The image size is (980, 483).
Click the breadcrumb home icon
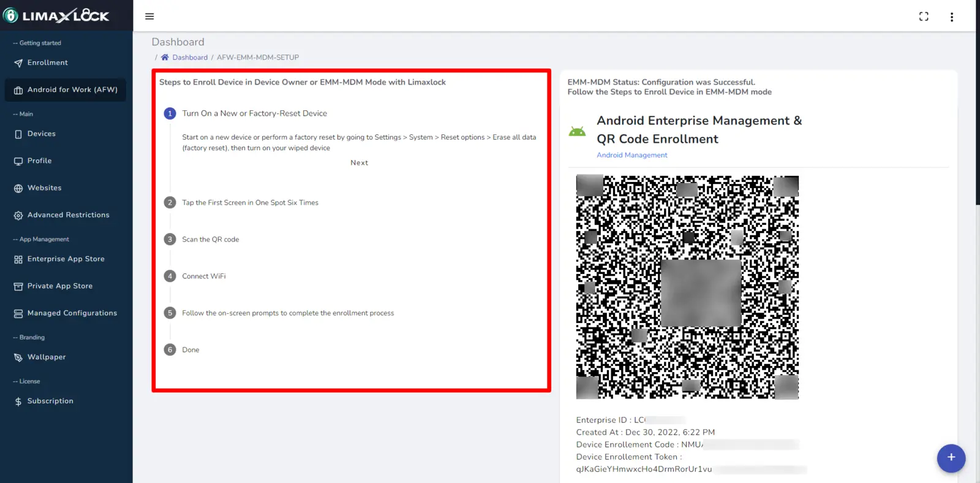tap(165, 57)
